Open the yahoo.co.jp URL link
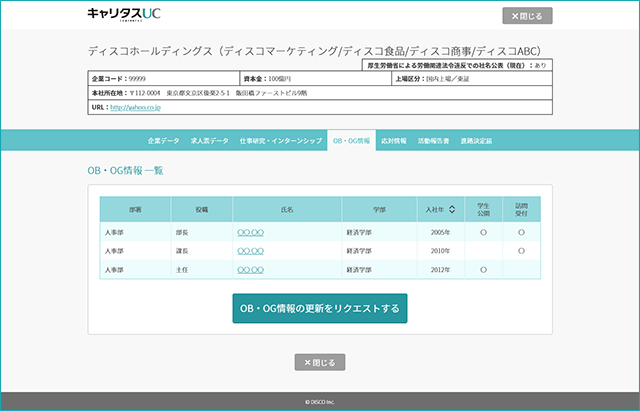This screenshot has width=640, height=411. [x=136, y=107]
